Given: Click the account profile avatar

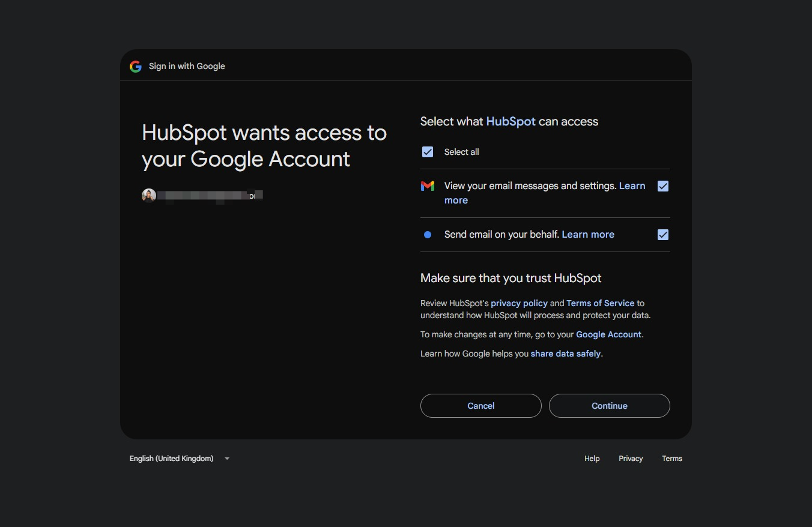Looking at the screenshot, I should click(149, 195).
